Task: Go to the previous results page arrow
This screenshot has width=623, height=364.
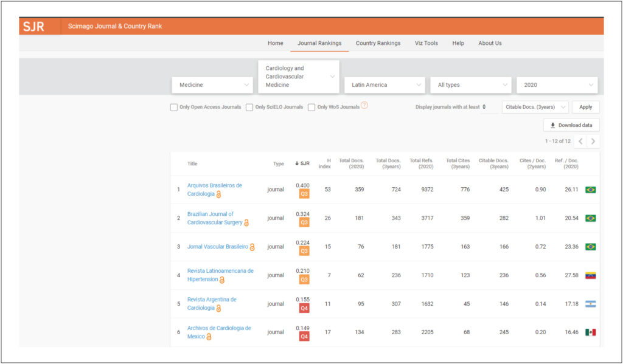Action: [580, 142]
